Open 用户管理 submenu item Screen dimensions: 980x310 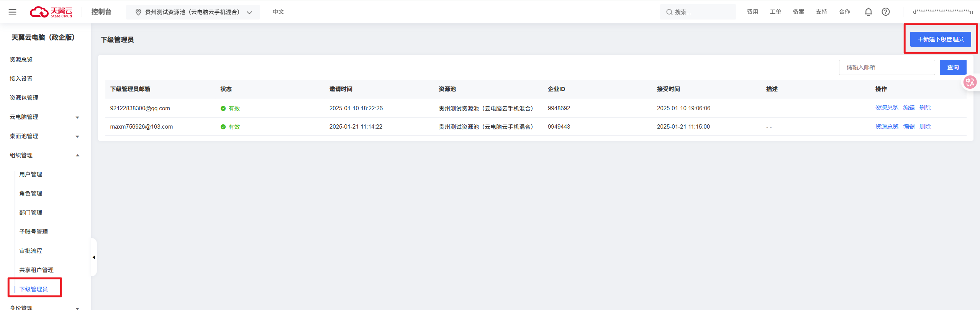(x=31, y=175)
